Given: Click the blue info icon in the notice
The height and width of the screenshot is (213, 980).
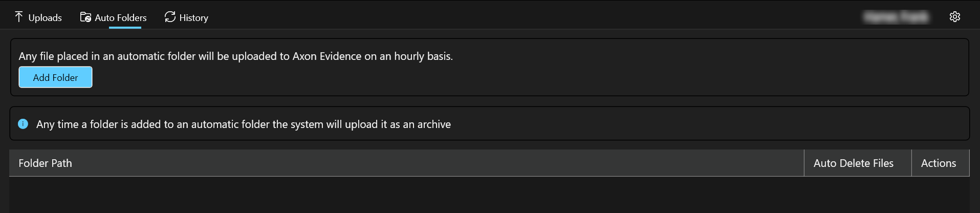Looking at the screenshot, I should coord(23,124).
